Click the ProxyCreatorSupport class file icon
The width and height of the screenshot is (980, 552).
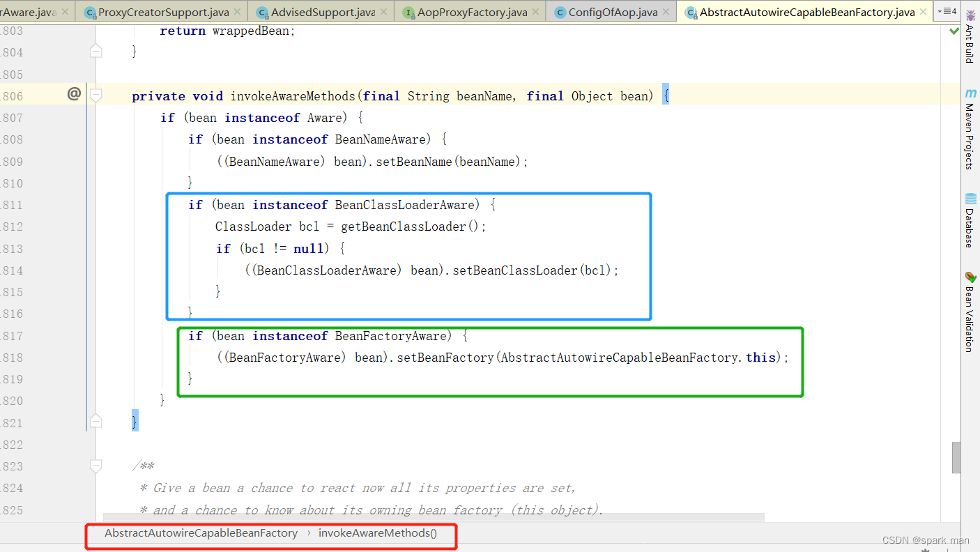(90, 13)
